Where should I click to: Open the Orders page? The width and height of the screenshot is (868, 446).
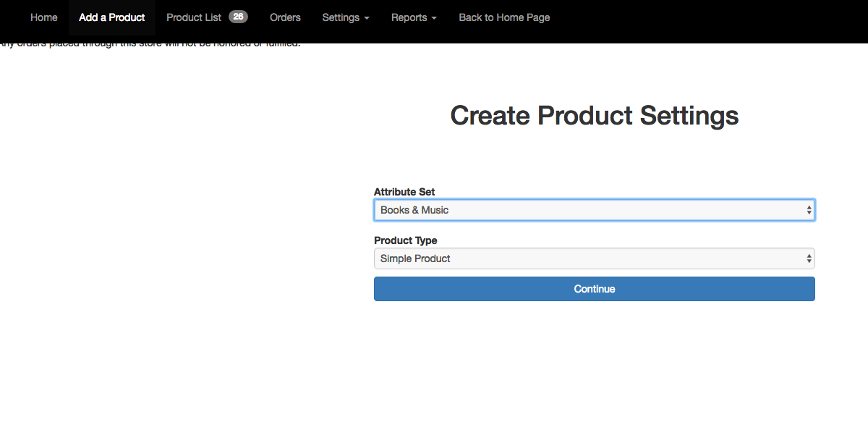pos(285,17)
